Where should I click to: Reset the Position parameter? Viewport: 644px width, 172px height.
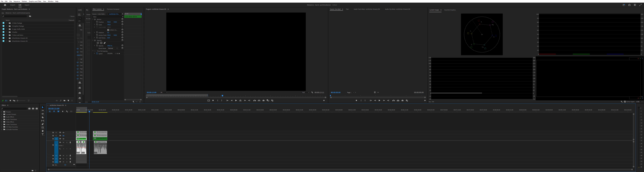122,22
